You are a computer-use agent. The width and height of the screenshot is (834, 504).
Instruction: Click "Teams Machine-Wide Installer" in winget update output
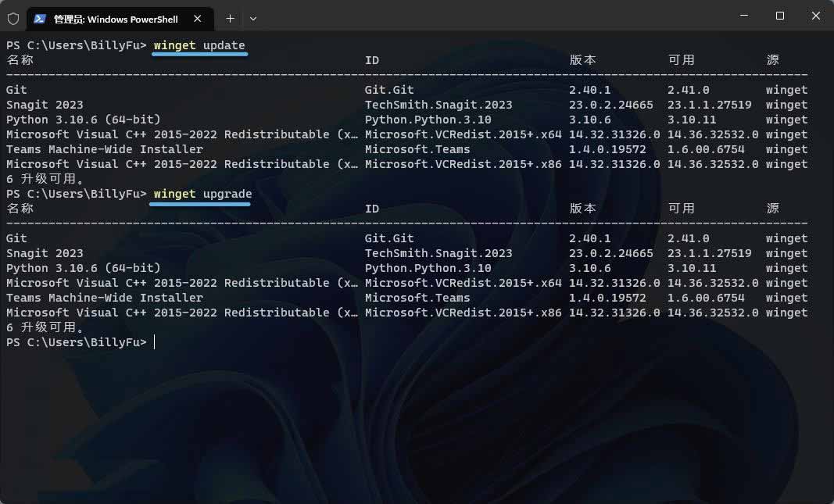pyautogui.click(x=105, y=149)
